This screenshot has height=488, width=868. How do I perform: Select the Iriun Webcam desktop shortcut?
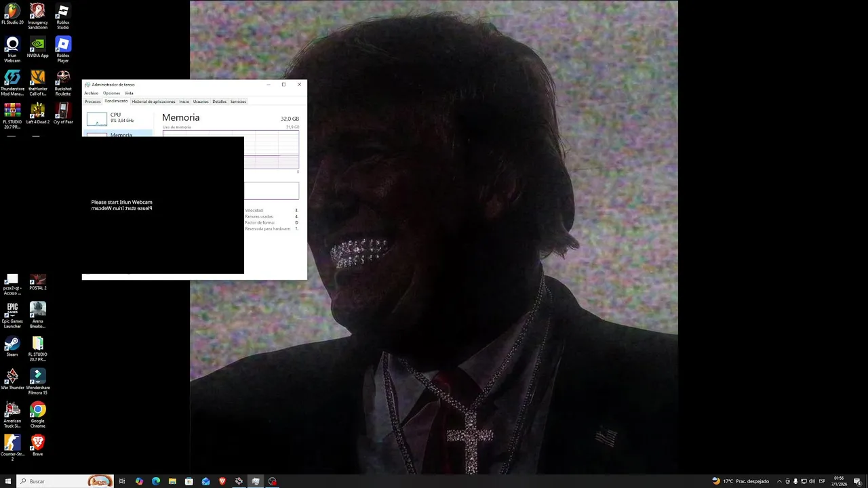pyautogui.click(x=12, y=49)
